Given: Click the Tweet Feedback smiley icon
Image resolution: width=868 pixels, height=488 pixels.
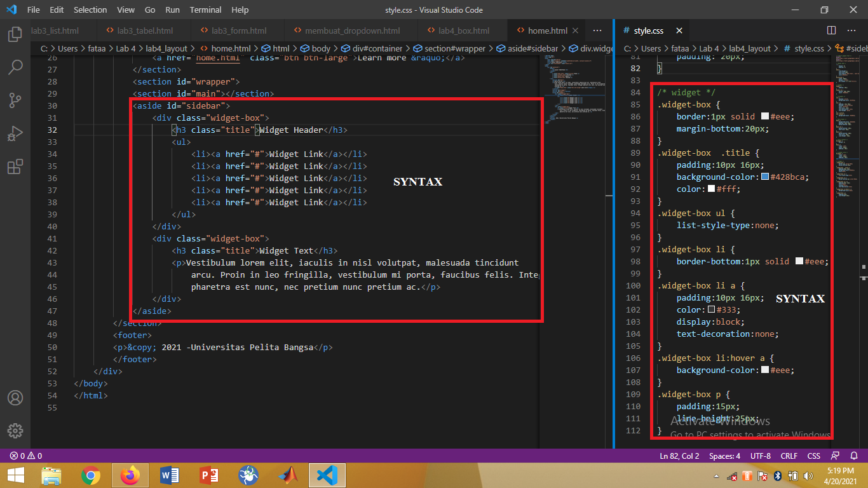Looking at the screenshot, I should [834, 456].
